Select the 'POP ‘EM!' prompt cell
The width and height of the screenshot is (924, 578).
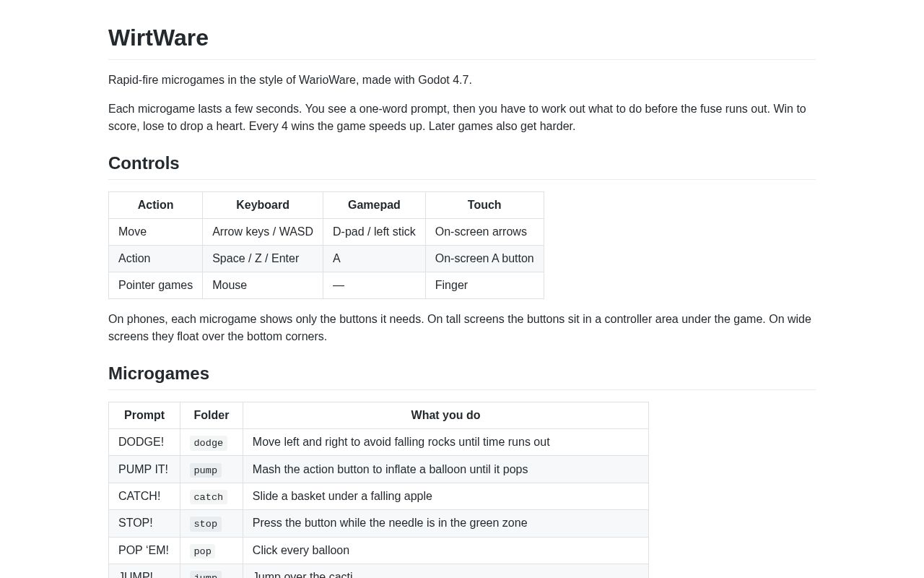[144, 551]
